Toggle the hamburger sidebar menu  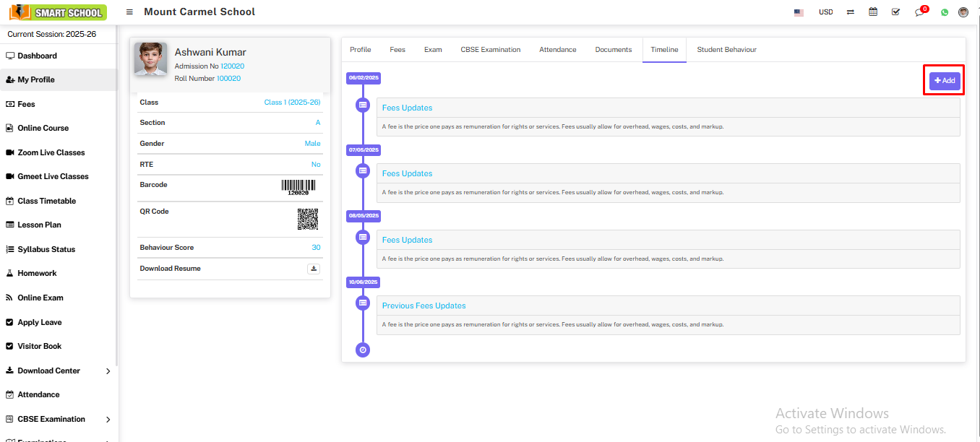[129, 12]
